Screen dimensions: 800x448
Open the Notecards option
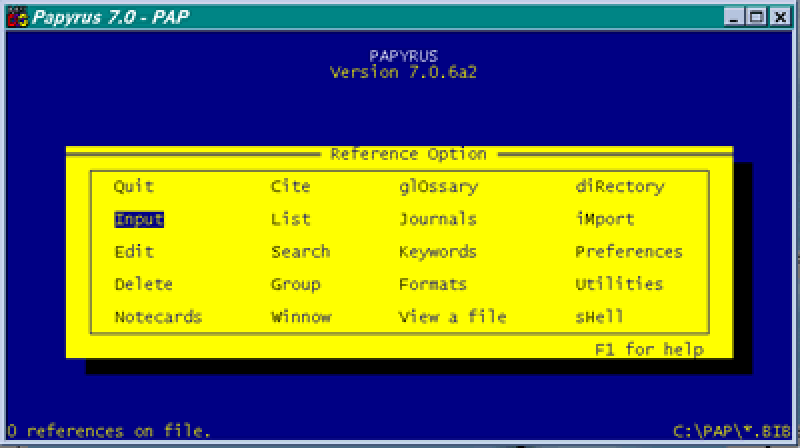coord(158,317)
